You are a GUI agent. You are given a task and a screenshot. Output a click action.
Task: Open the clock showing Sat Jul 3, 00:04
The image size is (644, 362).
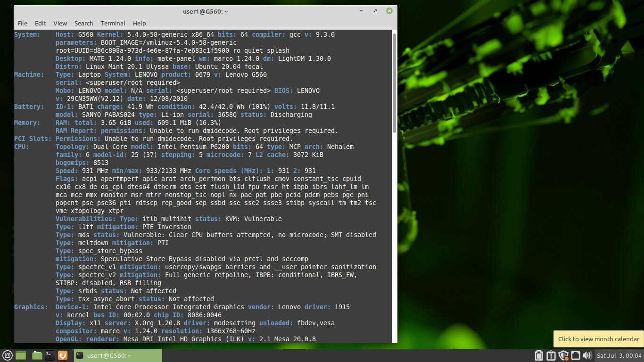[619, 355]
